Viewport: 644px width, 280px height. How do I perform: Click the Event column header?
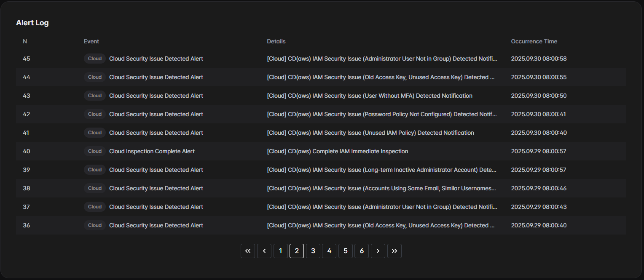pos(91,41)
